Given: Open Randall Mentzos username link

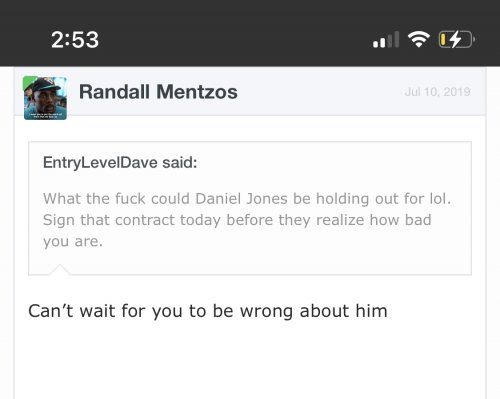Looking at the screenshot, I should click(x=158, y=92).
